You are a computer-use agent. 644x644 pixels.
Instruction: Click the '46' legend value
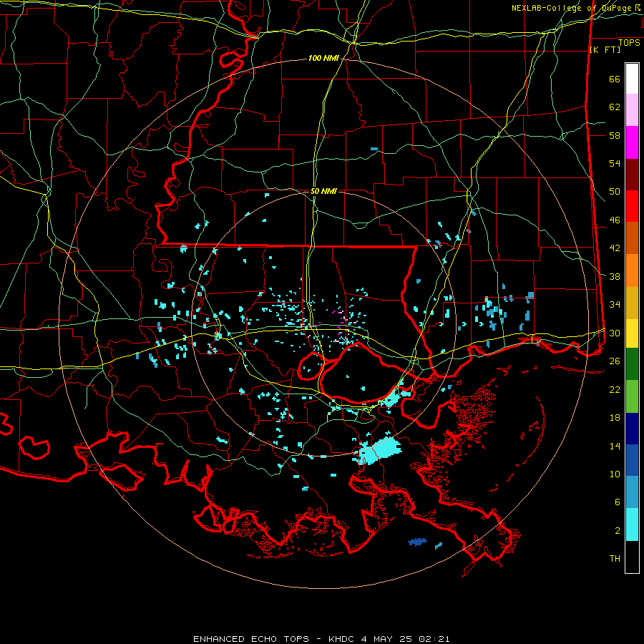tap(615, 220)
